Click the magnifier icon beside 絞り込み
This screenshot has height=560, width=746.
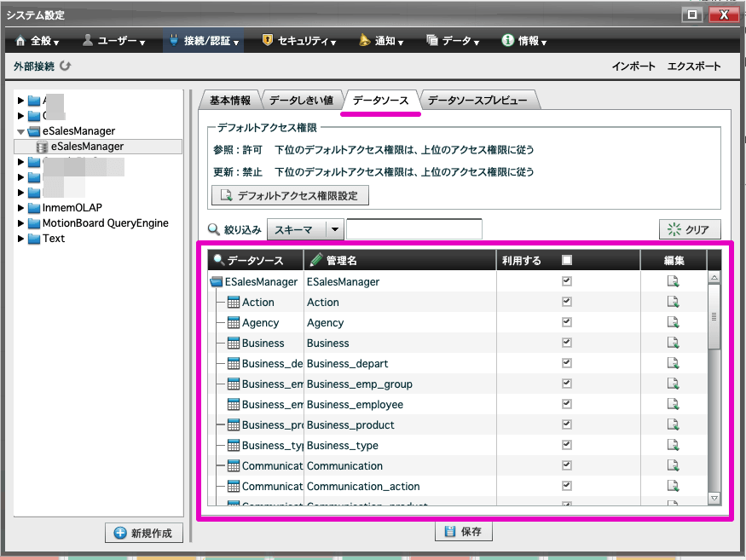[x=214, y=229]
